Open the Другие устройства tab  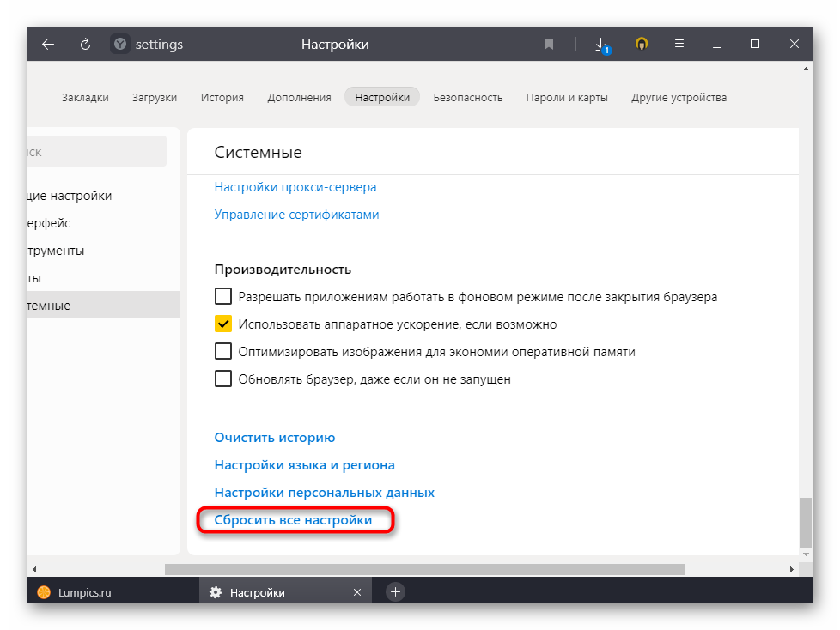tap(679, 97)
